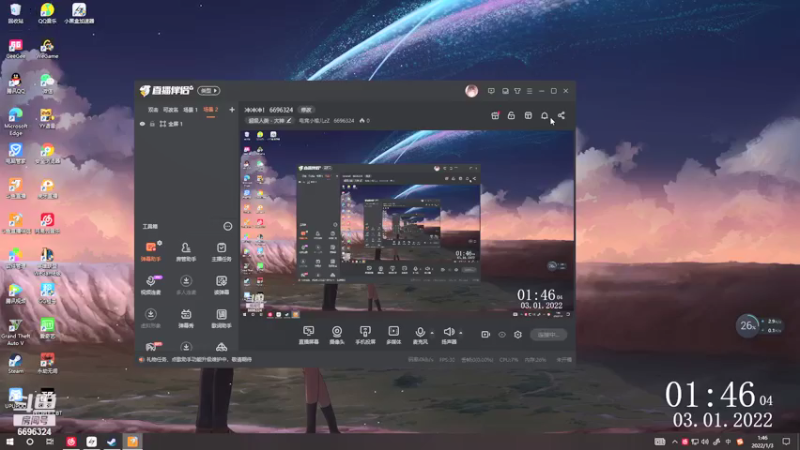Open the message icon in the title bar

pos(491,91)
